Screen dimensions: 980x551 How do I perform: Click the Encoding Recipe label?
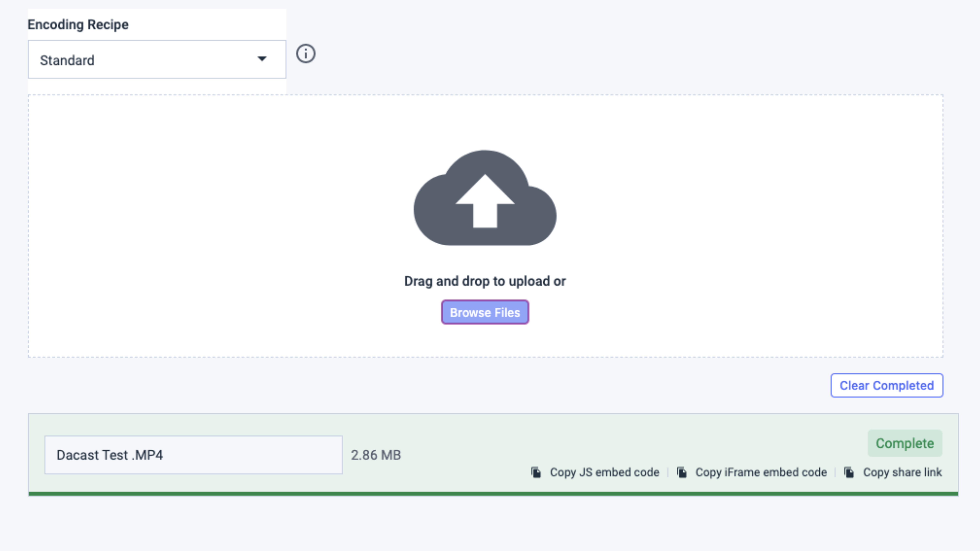[x=78, y=25]
